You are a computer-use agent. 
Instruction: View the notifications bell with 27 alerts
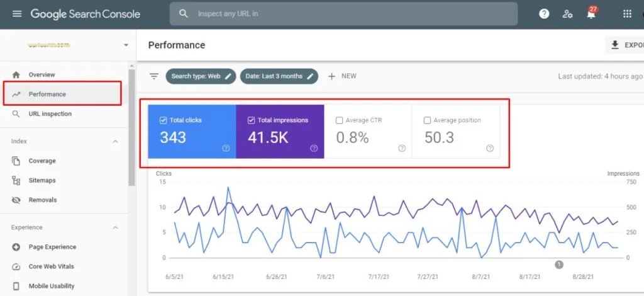591,13
